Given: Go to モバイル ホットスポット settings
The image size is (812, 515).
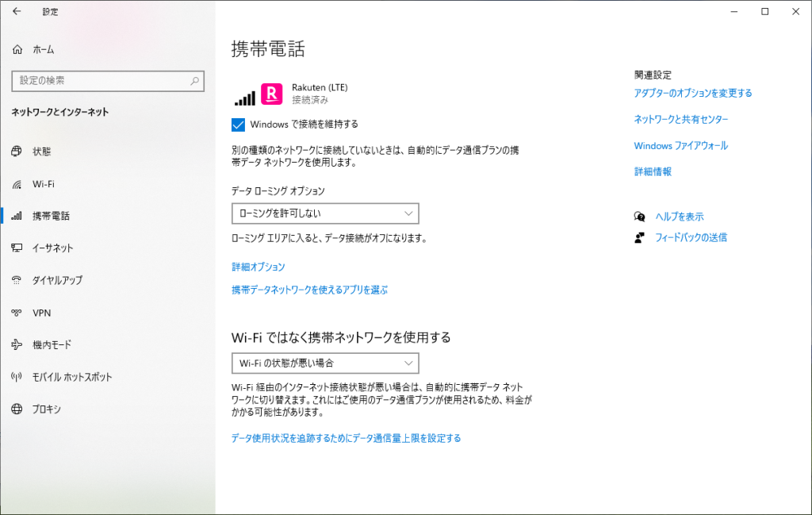Looking at the screenshot, I should tap(71, 377).
